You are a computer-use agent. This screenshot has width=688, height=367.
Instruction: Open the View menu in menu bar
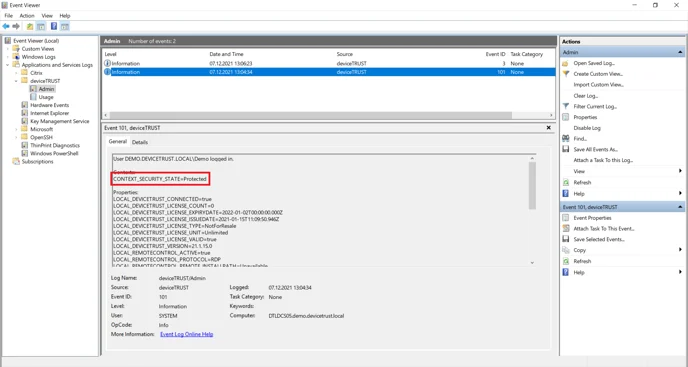47,15
